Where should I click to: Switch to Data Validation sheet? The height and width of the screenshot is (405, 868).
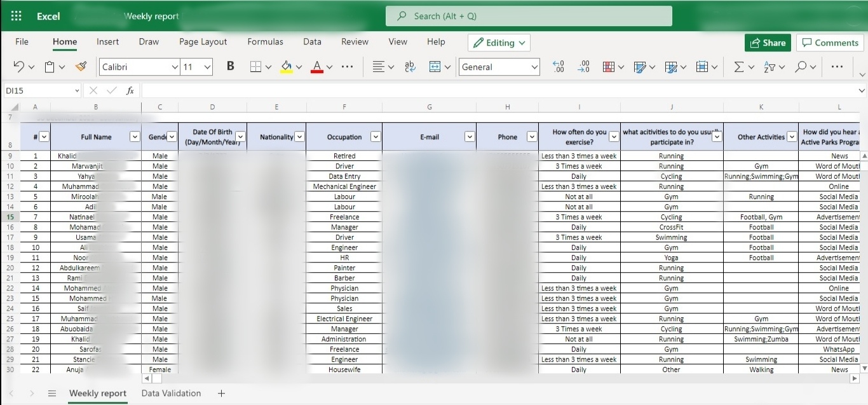pyautogui.click(x=171, y=394)
